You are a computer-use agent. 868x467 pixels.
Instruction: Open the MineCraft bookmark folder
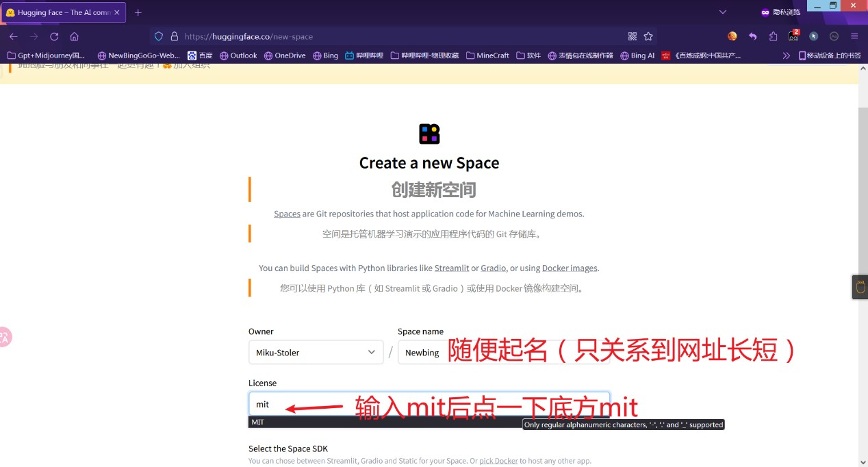point(487,55)
